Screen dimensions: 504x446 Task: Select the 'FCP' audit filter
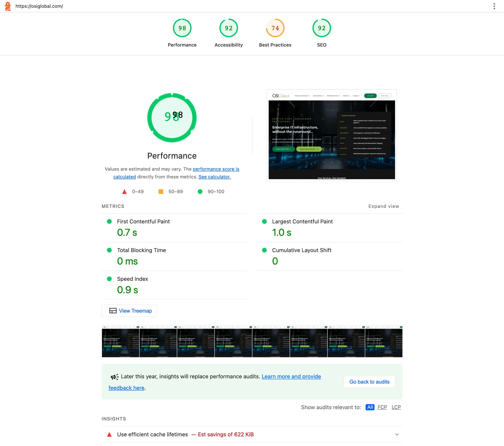point(382,407)
